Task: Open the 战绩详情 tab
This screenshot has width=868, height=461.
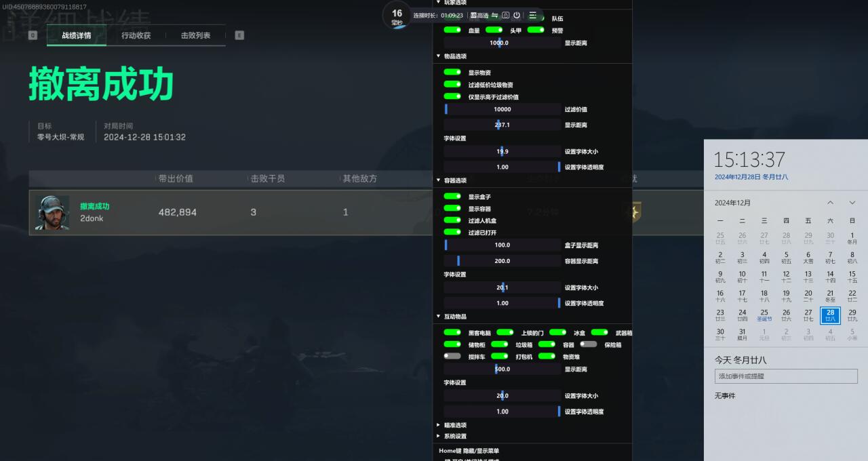Action: coord(77,35)
